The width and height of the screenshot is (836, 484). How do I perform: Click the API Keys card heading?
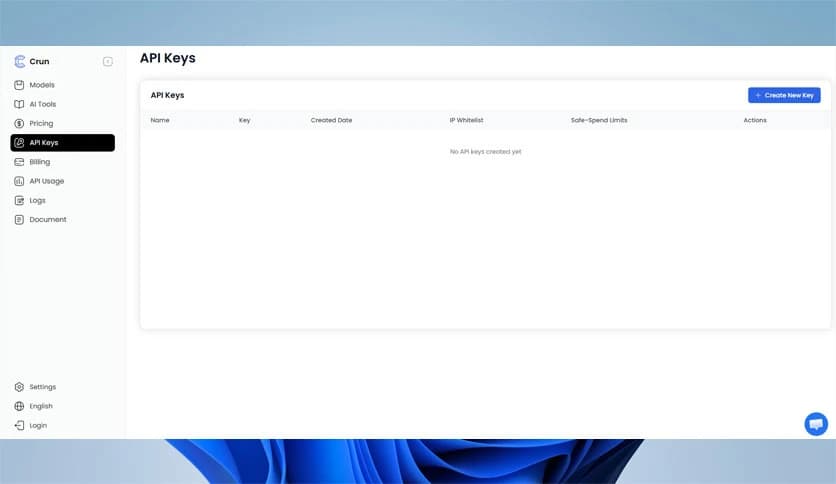pyautogui.click(x=167, y=95)
